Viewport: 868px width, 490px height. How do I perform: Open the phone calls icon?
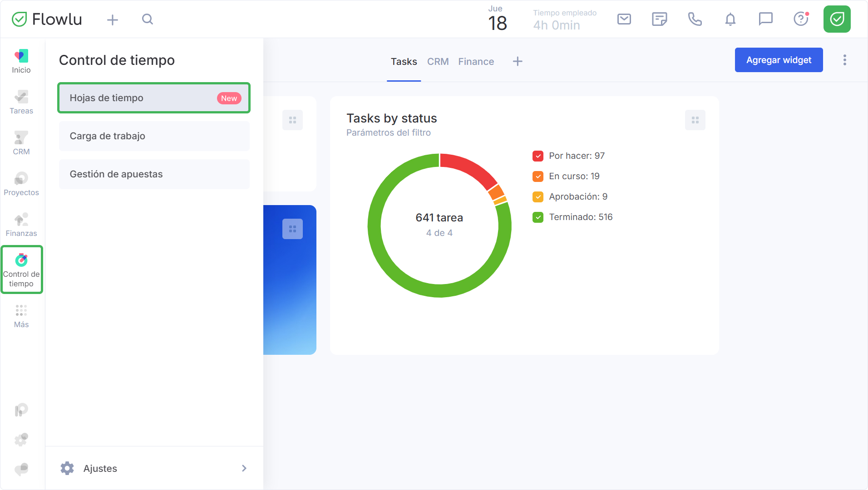[695, 19]
